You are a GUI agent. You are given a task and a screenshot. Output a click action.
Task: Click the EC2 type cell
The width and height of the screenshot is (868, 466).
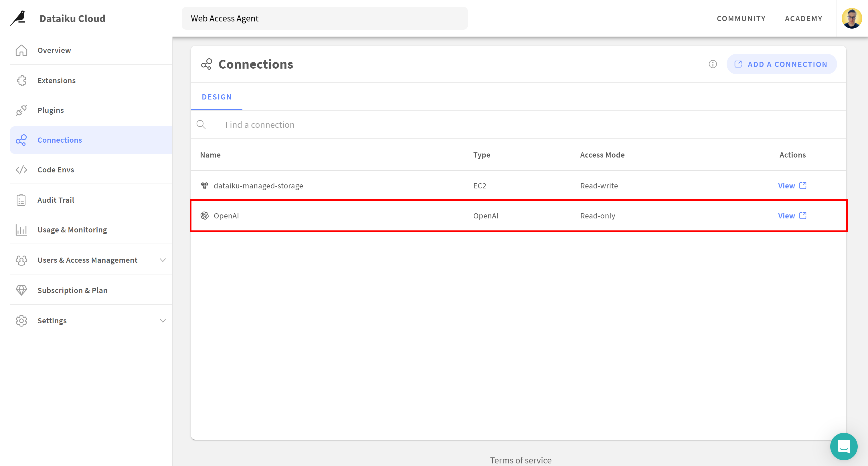(x=479, y=186)
